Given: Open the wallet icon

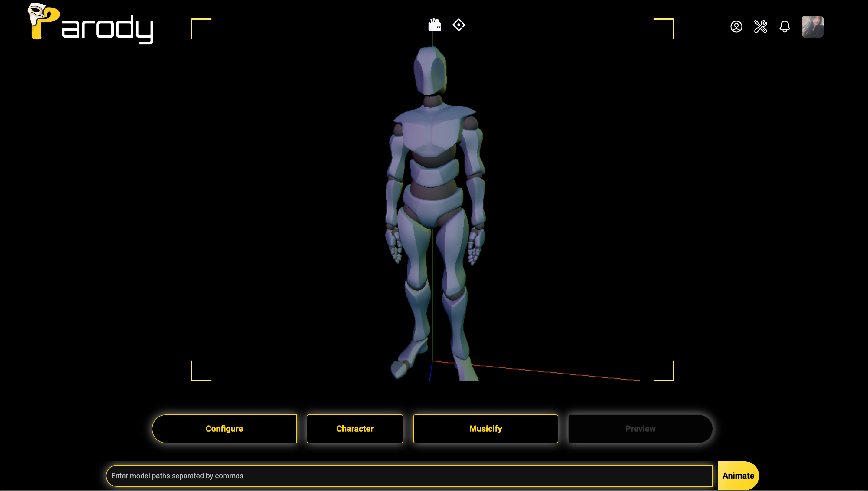Looking at the screenshot, I should click(434, 25).
